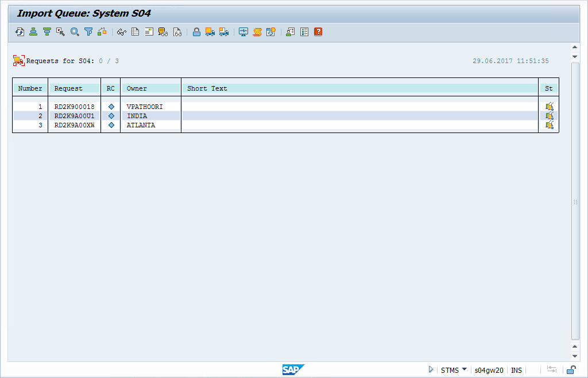Click the Refresh icon in the toolbar
The image size is (588, 378).
tap(20, 32)
